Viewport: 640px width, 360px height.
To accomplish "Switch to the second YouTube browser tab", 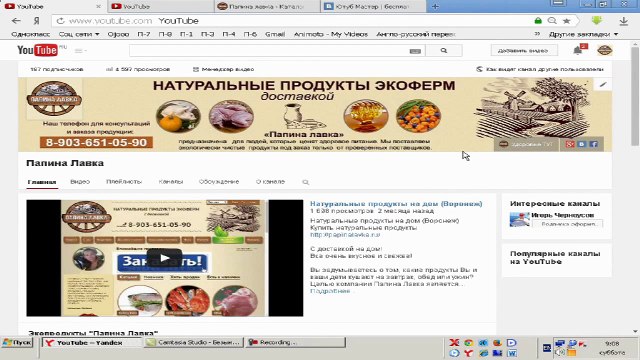I will tap(160, 7).
